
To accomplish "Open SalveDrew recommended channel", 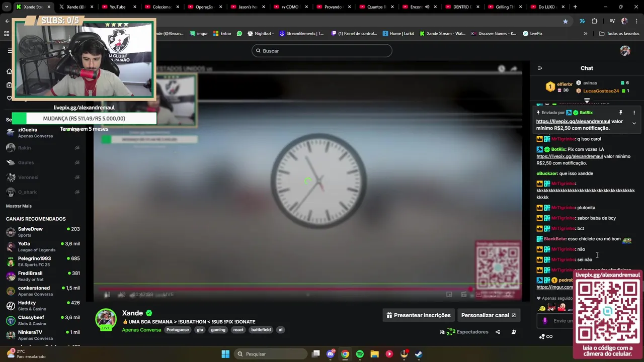I will point(43,232).
